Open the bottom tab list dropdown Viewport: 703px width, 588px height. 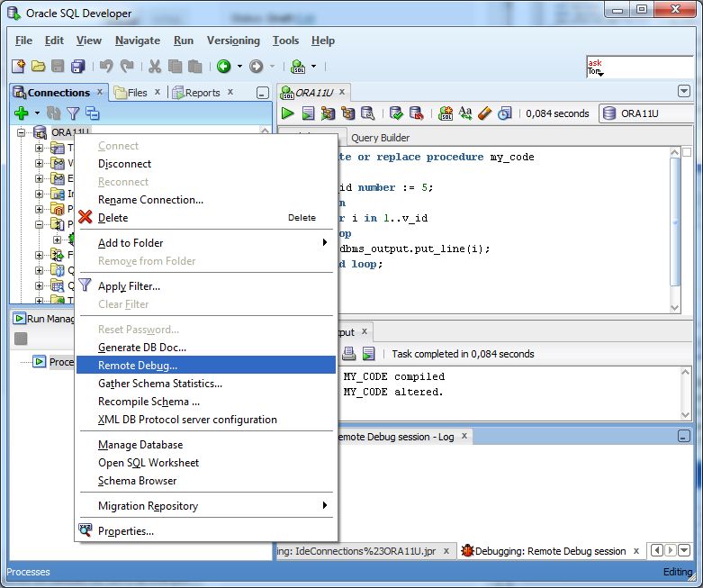pyautogui.click(x=684, y=550)
